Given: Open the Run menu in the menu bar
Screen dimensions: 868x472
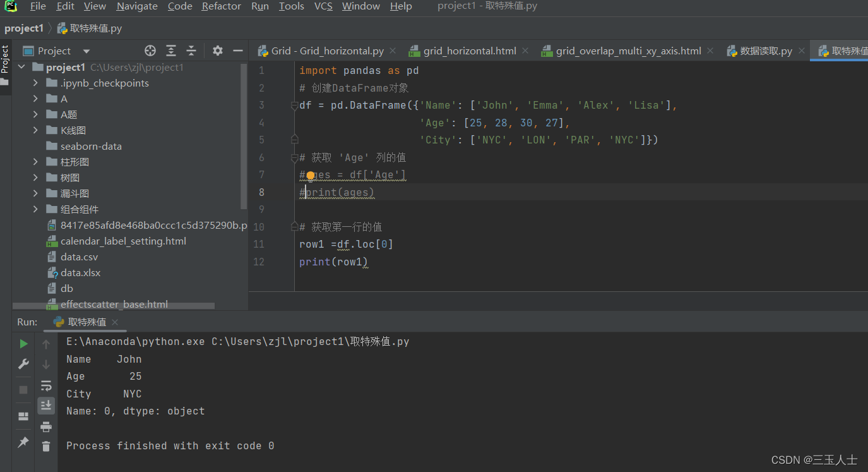Looking at the screenshot, I should pyautogui.click(x=260, y=6).
